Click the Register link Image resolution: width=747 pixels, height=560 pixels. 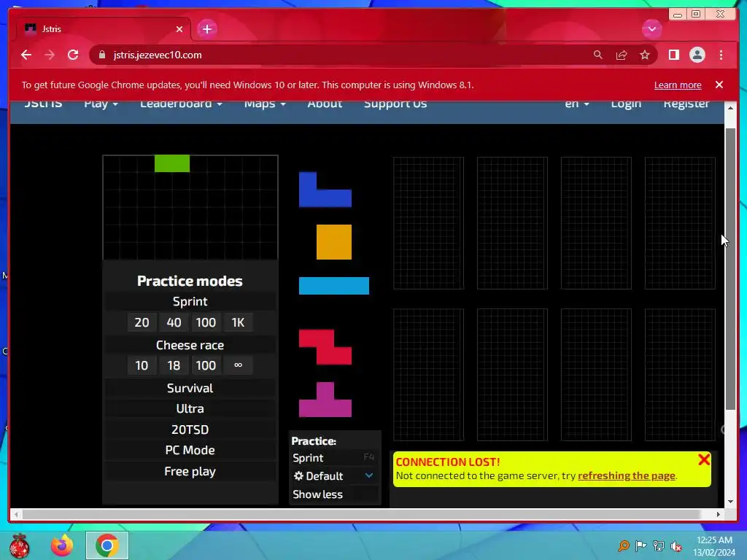686,104
